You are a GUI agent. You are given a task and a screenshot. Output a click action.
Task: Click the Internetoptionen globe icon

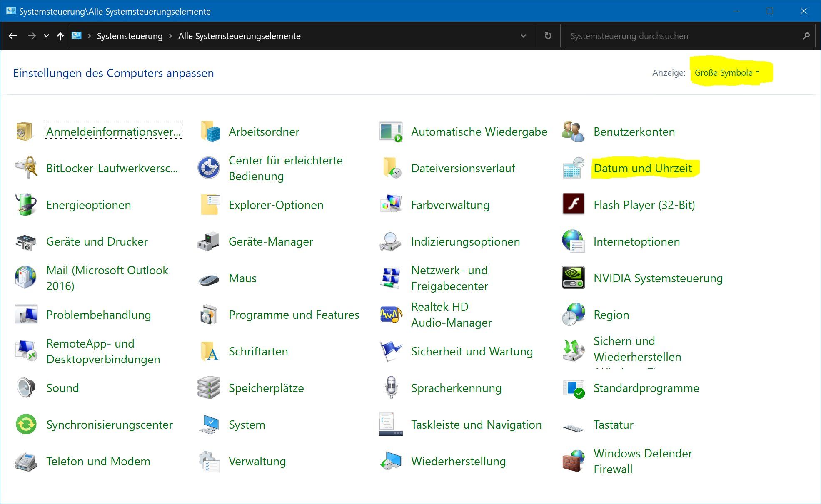[x=573, y=241]
